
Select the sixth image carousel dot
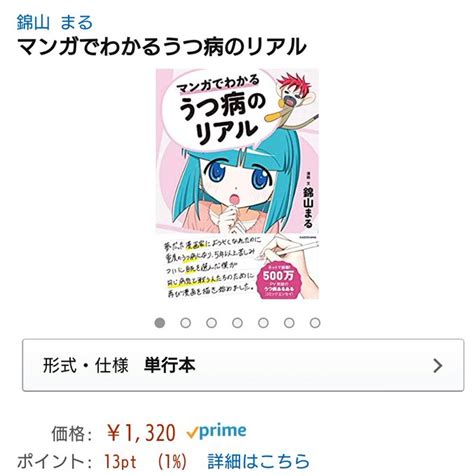tap(289, 323)
